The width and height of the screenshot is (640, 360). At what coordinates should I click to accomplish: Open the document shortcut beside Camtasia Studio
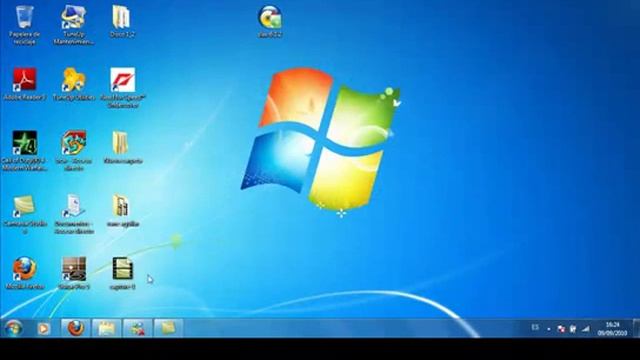[x=74, y=213]
